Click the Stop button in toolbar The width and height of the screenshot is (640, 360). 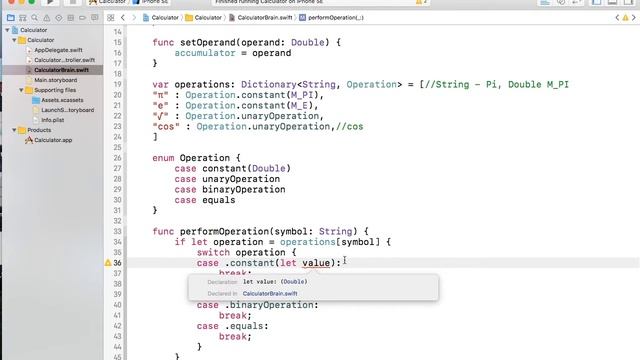pos(73,2)
